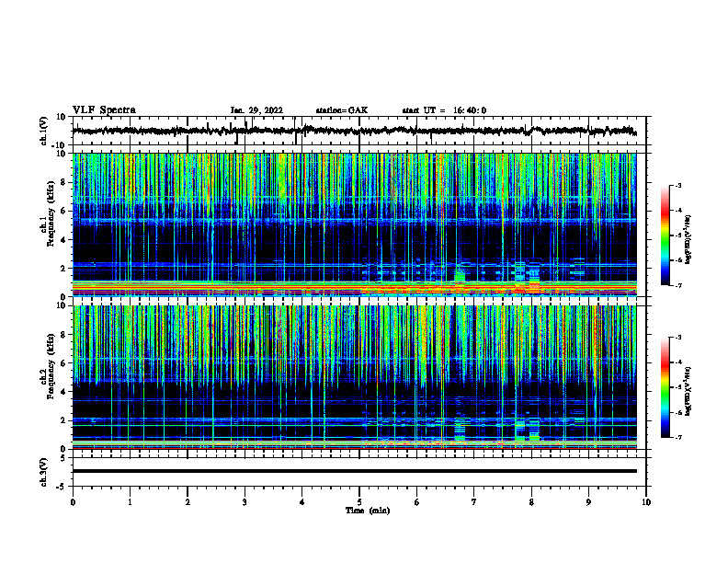
Task: Click the ch.1 voltage waveform trace
Action: [354, 131]
